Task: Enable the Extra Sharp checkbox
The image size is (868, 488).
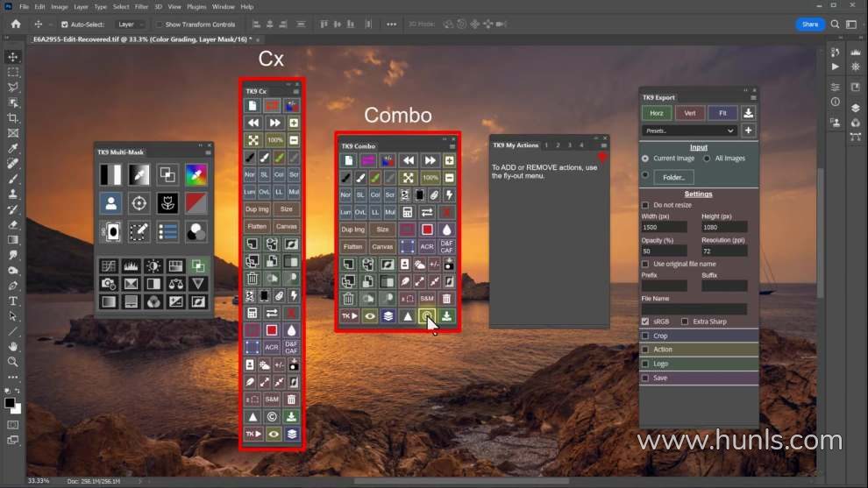Action: point(685,322)
